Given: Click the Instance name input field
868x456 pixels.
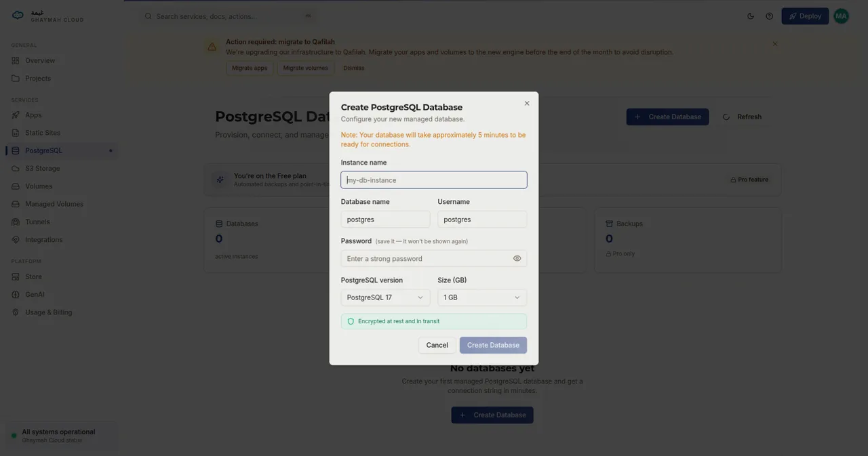Looking at the screenshot, I should tap(434, 180).
